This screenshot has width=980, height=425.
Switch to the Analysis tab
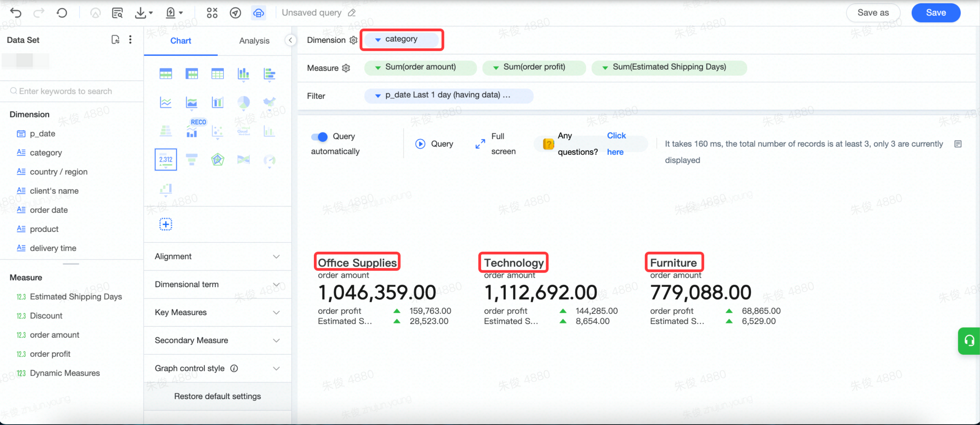254,41
